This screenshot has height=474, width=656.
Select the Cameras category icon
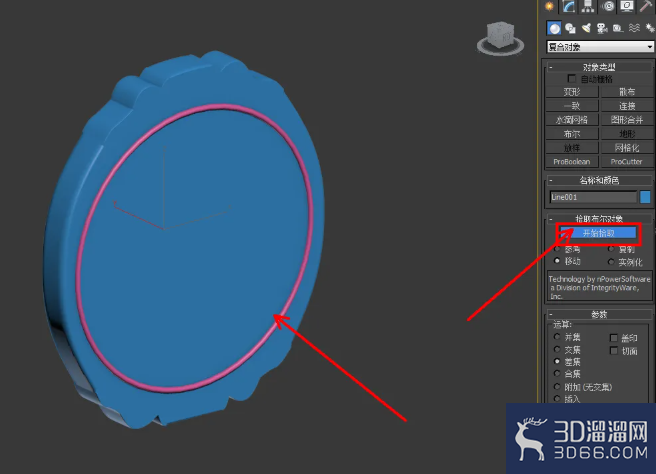[x=602, y=28]
